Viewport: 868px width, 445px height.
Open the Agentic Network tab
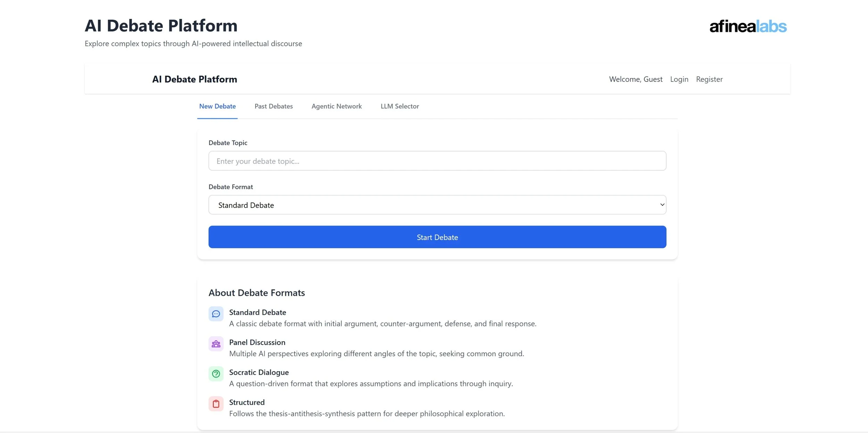tap(336, 106)
